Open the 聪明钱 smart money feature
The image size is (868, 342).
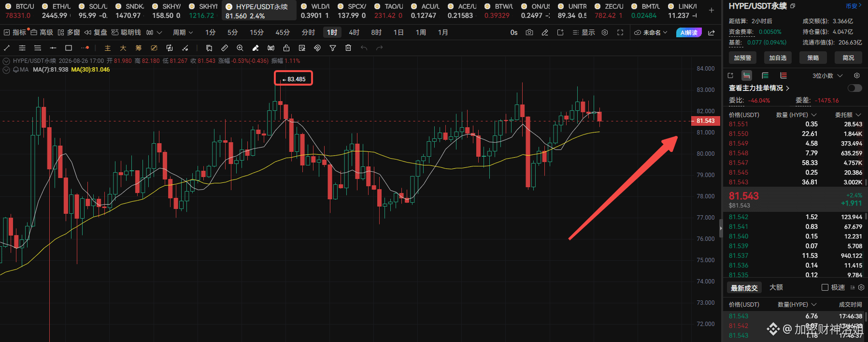click(x=126, y=32)
